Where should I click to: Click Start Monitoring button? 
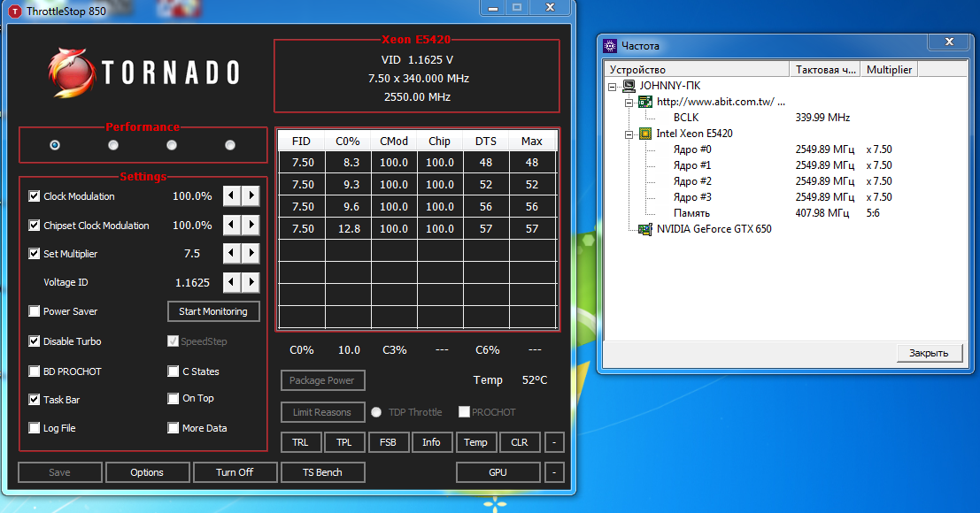213,311
